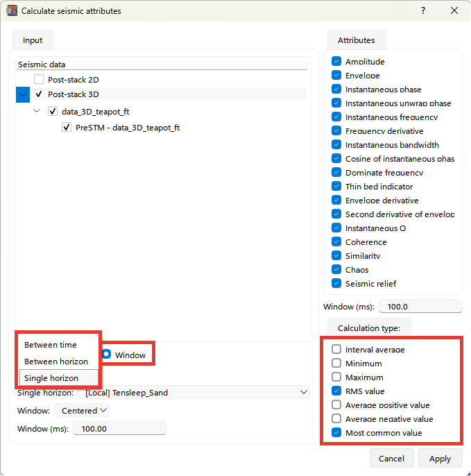Enable Maximum calculation type
This screenshot has width=471, height=476.
coord(336,377)
